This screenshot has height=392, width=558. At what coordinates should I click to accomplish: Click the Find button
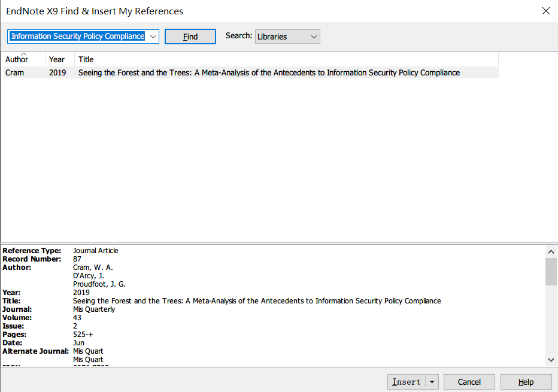coord(190,36)
